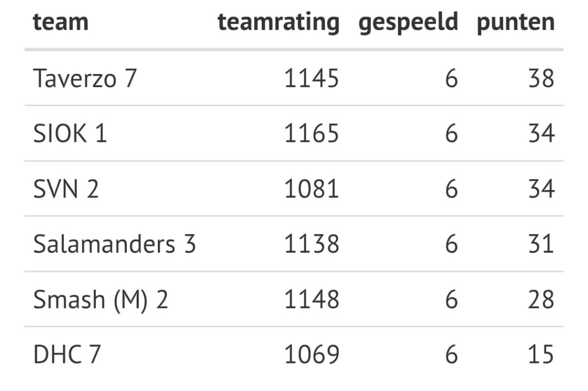The image size is (588, 391).
Task: Open Salamanders 3 team entry
Action: [x=115, y=245]
